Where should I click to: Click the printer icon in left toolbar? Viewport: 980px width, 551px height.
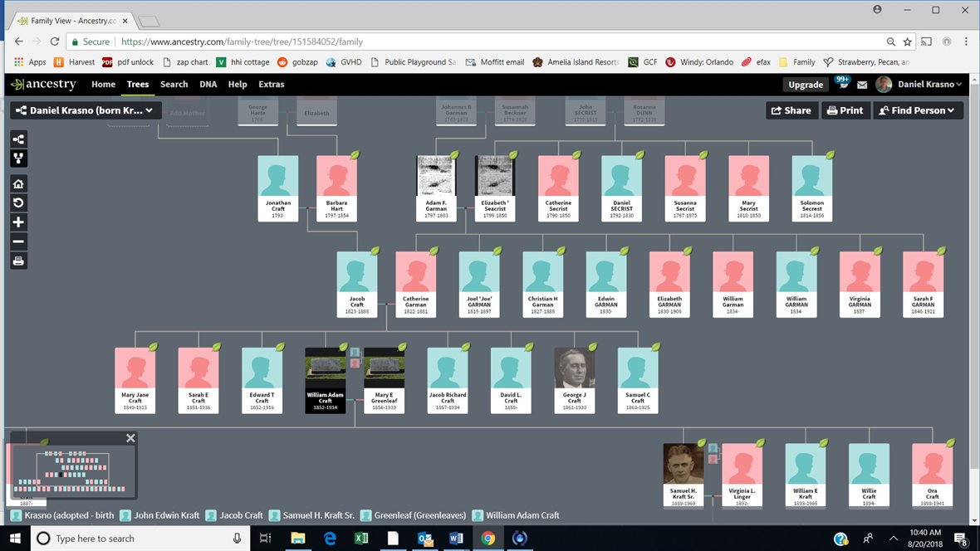tap(18, 261)
